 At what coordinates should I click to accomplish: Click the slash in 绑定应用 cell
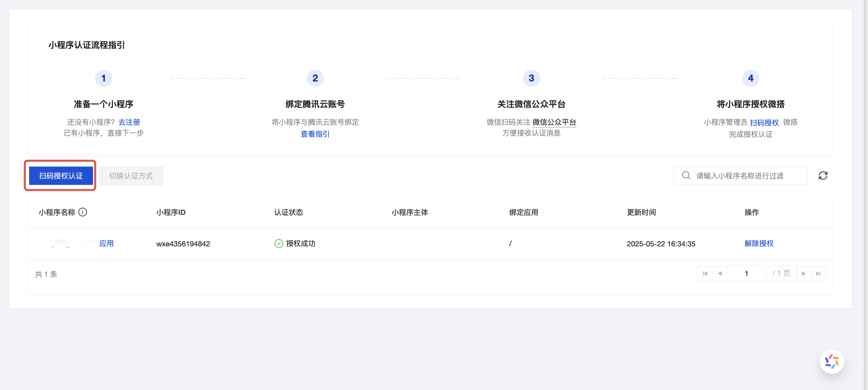click(x=510, y=243)
